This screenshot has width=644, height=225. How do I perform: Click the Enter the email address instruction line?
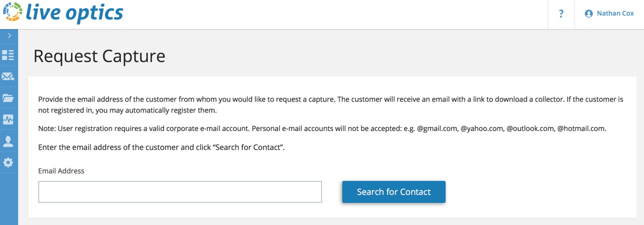click(161, 147)
